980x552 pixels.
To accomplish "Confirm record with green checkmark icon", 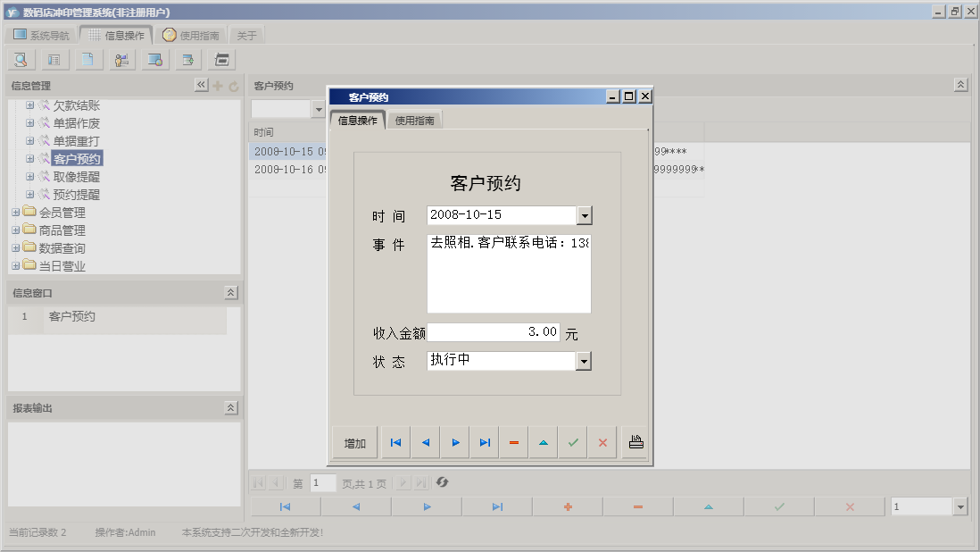I will pos(572,442).
